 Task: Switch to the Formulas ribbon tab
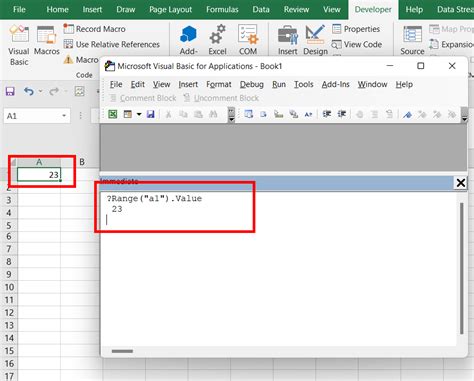pyautogui.click(x=222, y=9)
